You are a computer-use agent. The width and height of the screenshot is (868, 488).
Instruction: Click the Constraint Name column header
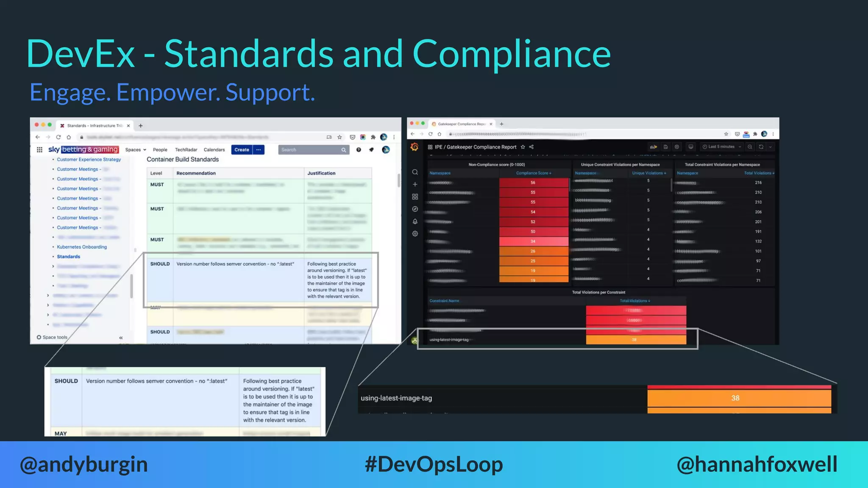(x=444, y=301)
